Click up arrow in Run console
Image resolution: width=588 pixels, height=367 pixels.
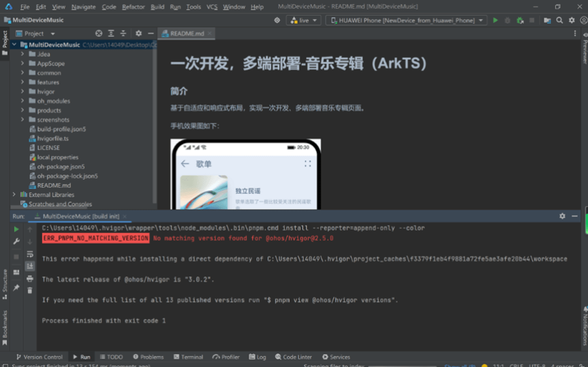[30, 229]
